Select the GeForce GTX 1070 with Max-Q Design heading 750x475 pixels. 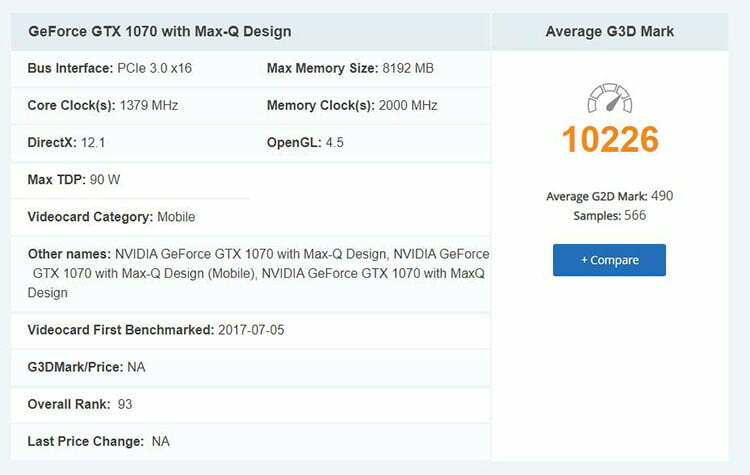(x=160, y=32)
